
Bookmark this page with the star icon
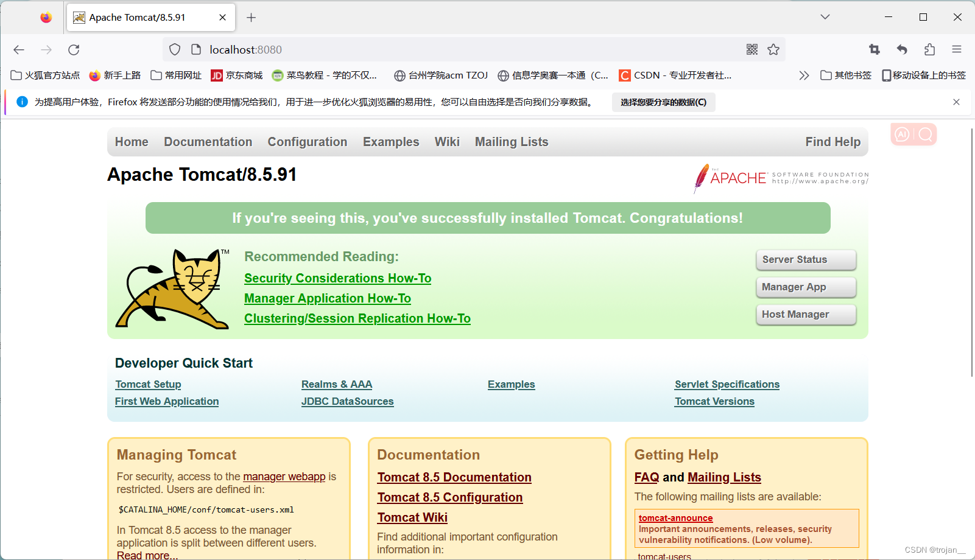tap(773, 50)
